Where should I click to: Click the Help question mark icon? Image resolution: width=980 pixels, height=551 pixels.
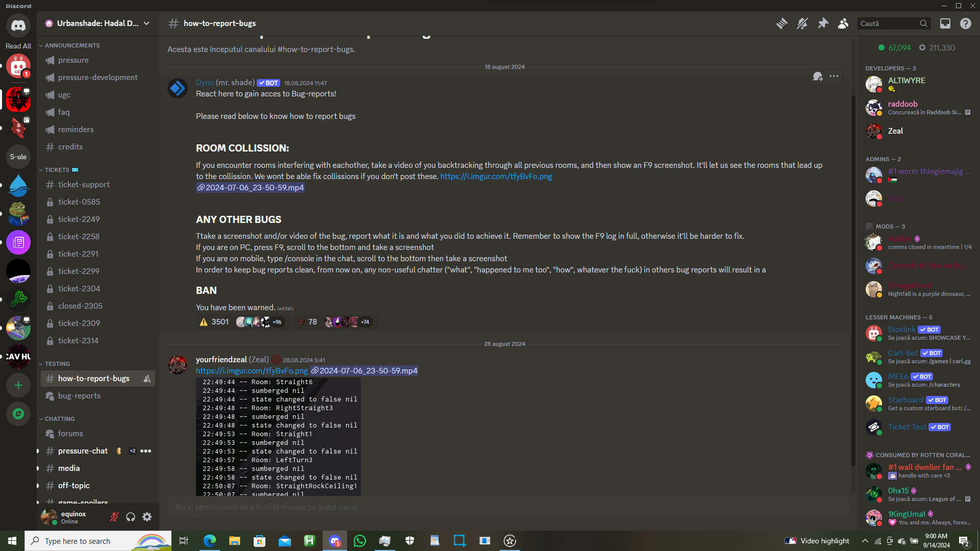click(966, 23)
